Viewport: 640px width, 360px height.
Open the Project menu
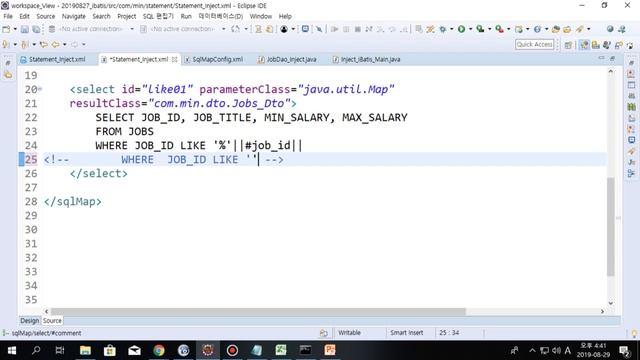click(127, 16)
